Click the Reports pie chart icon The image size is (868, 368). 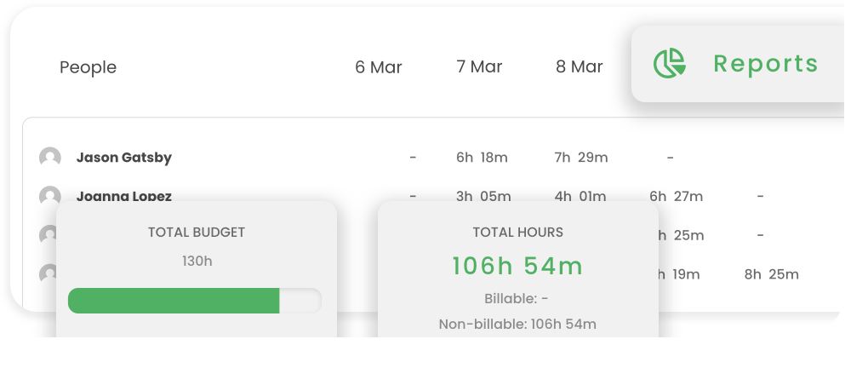pyautogui.click(x=670, y=64)
